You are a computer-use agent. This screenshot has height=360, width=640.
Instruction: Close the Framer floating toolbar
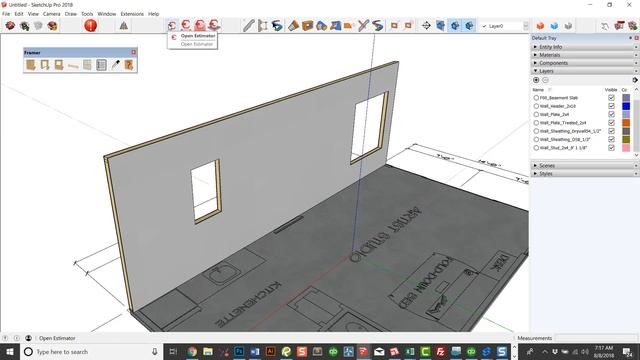tap(133, 52)
